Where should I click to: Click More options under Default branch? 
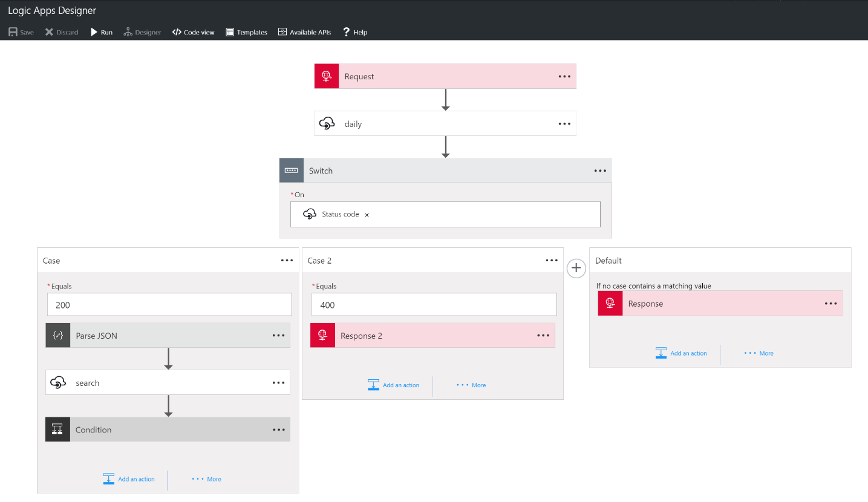[x=759, y=353]
